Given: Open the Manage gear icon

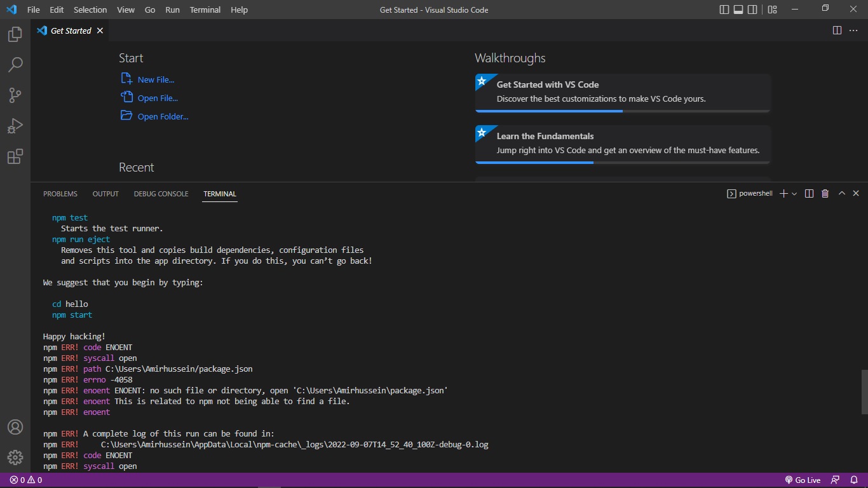Looking at the screenshot, I should click(x=15, y=457).
